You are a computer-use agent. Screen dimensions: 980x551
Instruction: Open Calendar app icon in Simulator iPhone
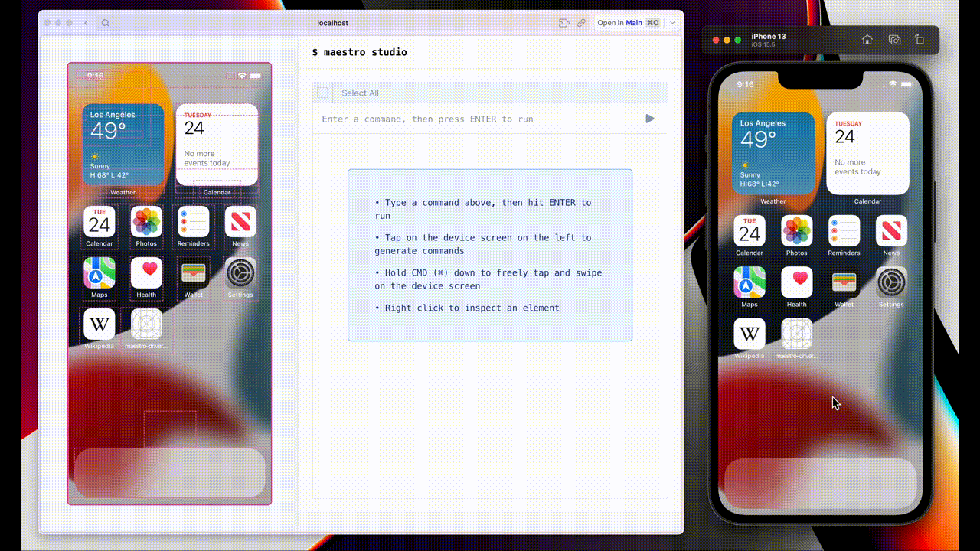pos(750,230)
